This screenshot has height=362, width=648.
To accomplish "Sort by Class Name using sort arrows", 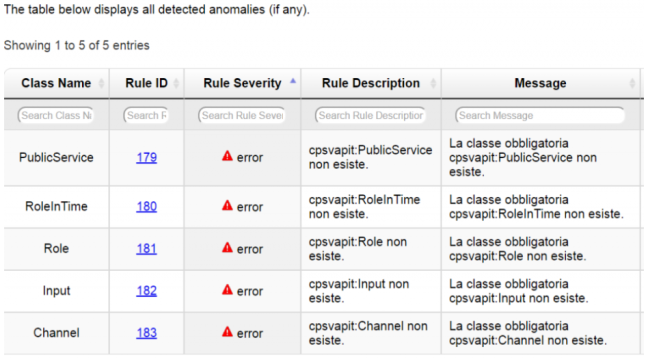I will 102,83.
